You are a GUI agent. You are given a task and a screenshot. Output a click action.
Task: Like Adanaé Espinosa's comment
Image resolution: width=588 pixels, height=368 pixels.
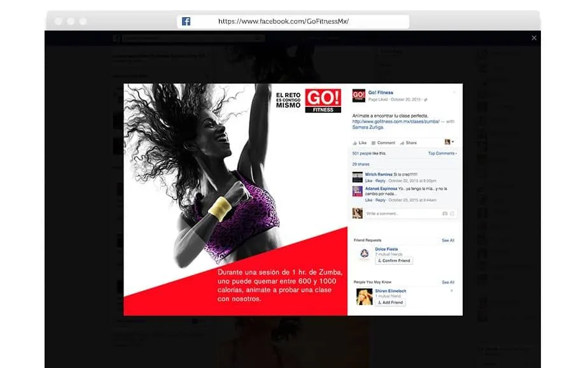pos(368,201)
